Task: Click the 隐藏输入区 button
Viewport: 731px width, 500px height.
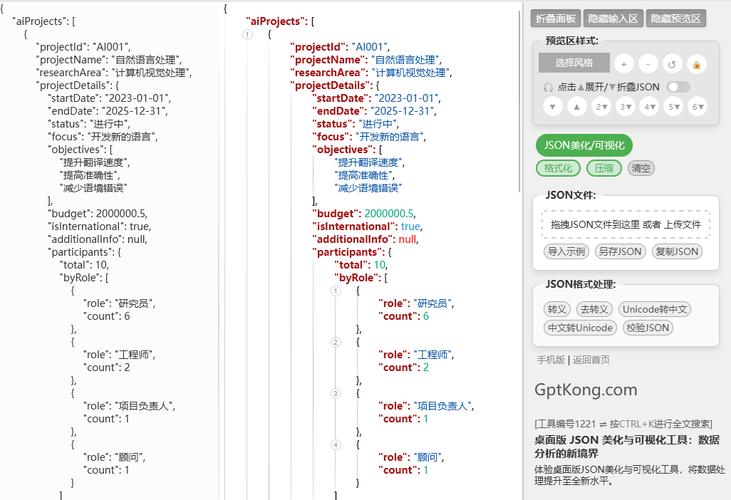Action: tap(613, 18)
